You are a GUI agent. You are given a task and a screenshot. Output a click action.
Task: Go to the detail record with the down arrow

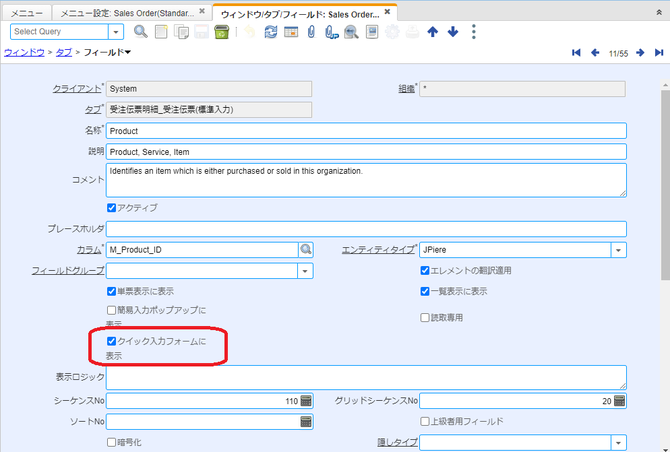point(453,32)
